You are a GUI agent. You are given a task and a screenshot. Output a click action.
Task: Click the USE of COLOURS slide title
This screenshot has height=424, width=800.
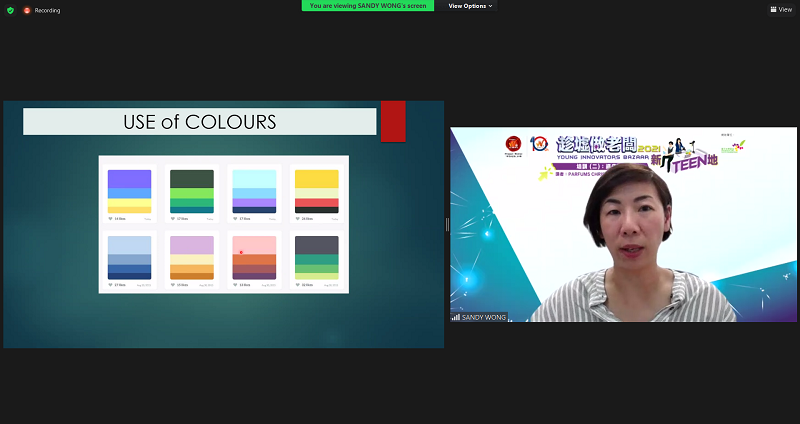[x=199, y=122]
